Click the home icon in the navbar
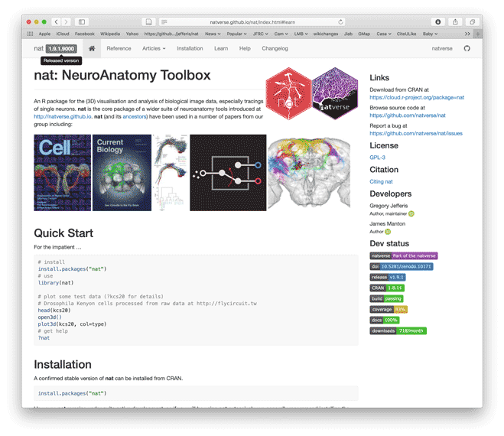The height and width of the screenshot is (436, 504). click(x=91, y=48)
